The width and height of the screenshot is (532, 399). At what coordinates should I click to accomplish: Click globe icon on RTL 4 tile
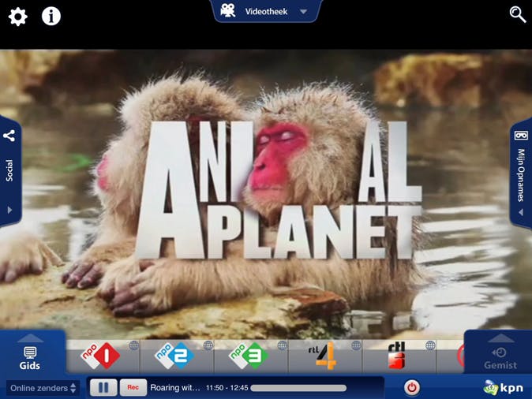click(356, 345)
